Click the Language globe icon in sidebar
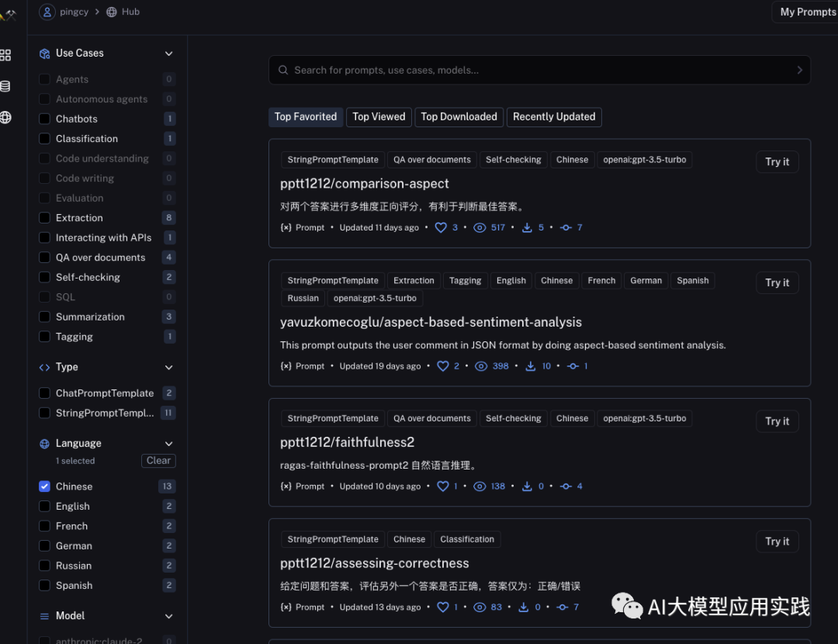The height and width of the screenshot is (644, 838). pos(44,444)
